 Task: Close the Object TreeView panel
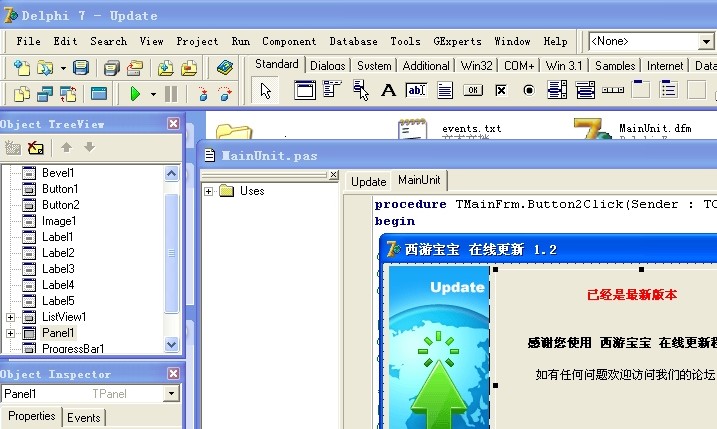173,123
